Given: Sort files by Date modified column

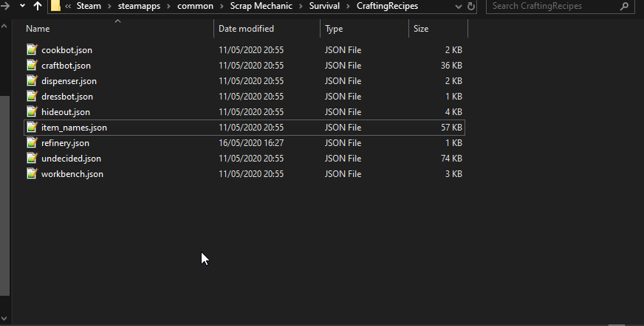Looking at the screenshot, I should point(246,29).
